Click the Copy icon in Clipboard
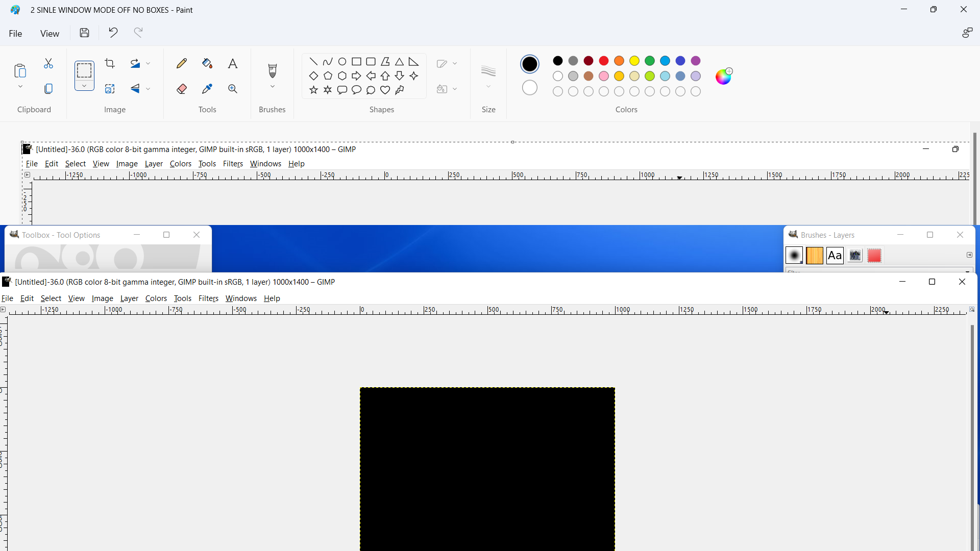Screen dimensions: 980x551 tap(48, 89)
